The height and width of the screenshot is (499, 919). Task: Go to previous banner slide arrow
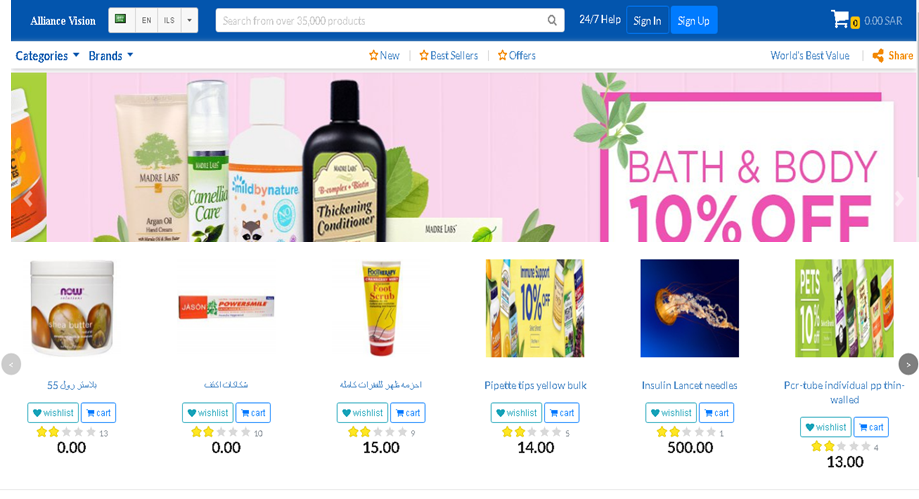28,199
